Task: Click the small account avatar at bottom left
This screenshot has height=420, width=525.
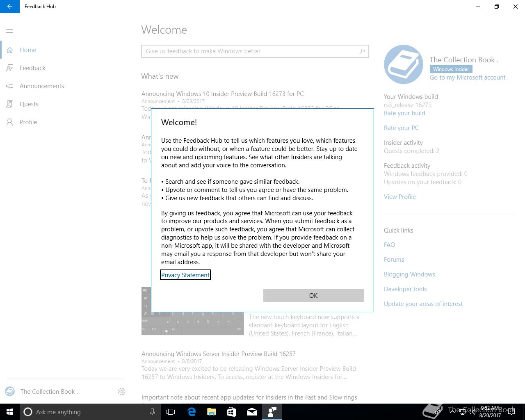Action: [10, 391]
